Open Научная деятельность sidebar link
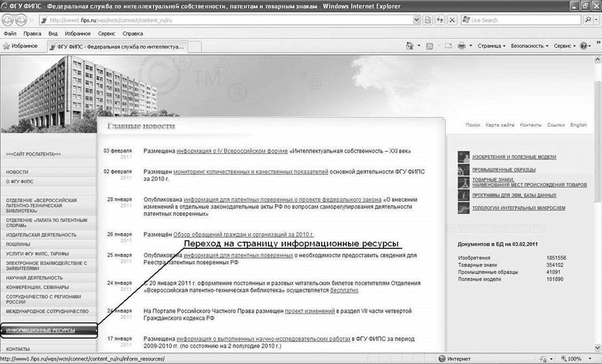Viewport: 602px width, 364px height. click(34, 278)
